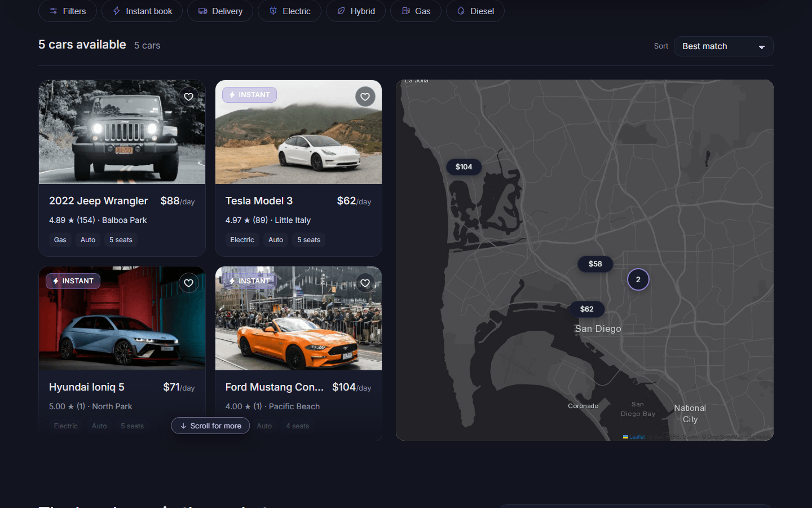Click the Leaflet attribution link on map
Viewport: 812px width, 508px height.
[x=634, y=437]
